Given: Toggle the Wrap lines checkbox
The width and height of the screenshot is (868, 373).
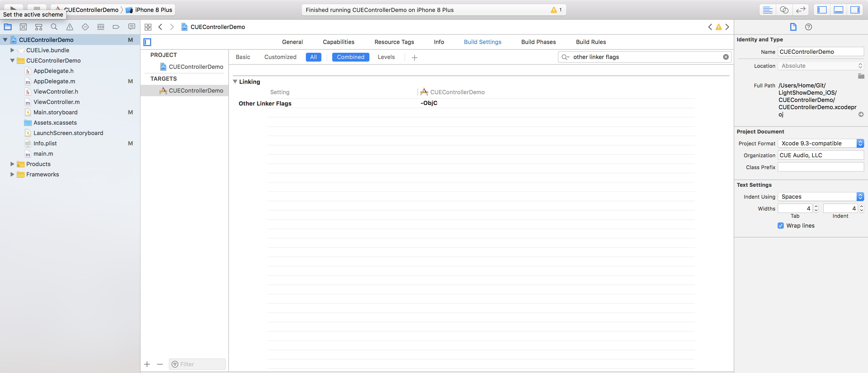Looking at the screenshot, I should [781, 226].
